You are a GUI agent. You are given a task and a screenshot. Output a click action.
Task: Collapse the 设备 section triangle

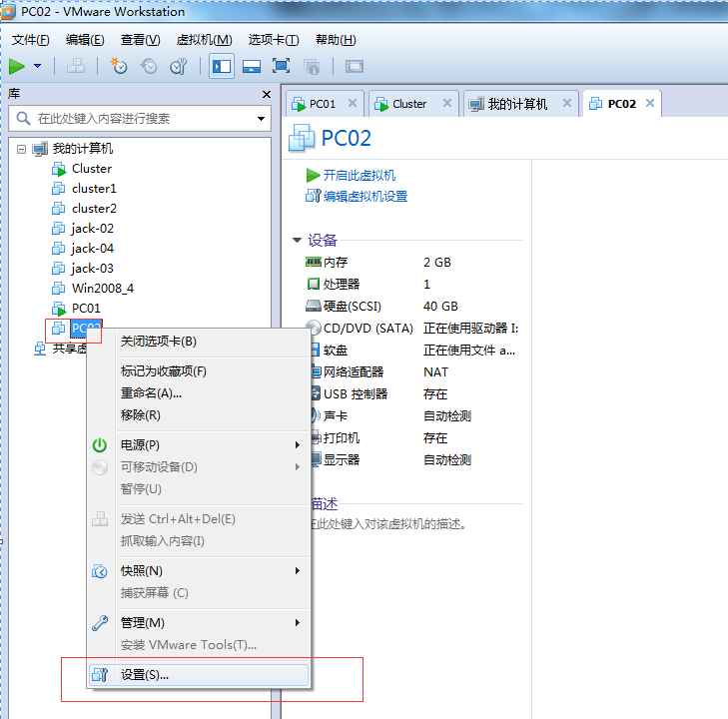[297, 241]
